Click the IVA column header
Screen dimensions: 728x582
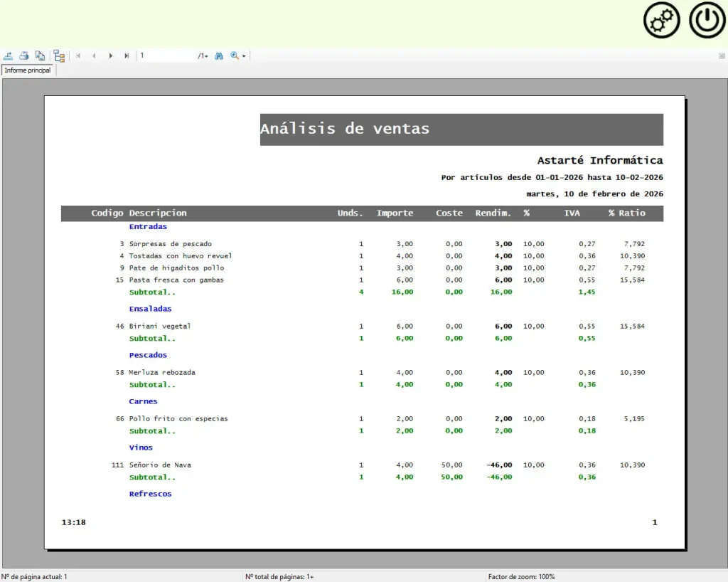pyautogui.click(x=572, y=213)
